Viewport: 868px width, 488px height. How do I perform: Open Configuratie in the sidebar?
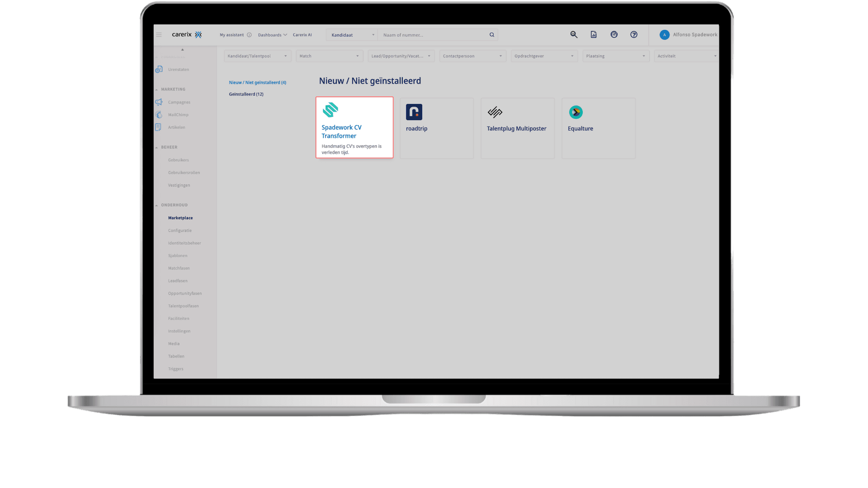[x=179, y=230]
